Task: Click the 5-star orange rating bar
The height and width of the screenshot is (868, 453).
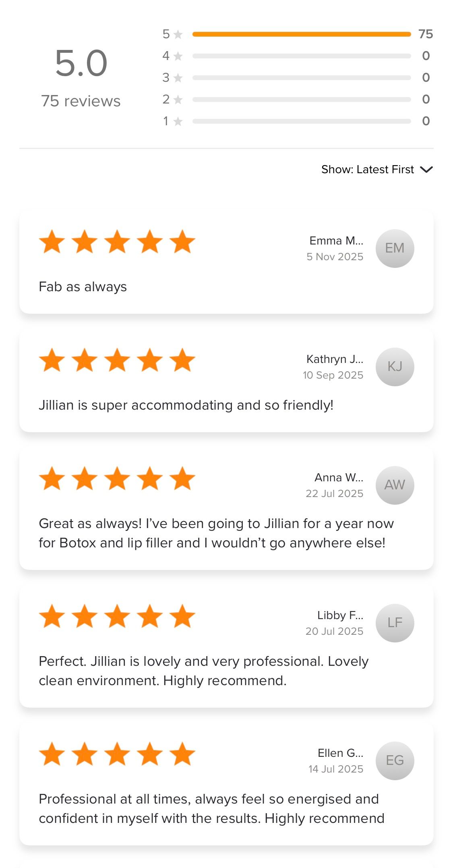Action: click(301, 34)
